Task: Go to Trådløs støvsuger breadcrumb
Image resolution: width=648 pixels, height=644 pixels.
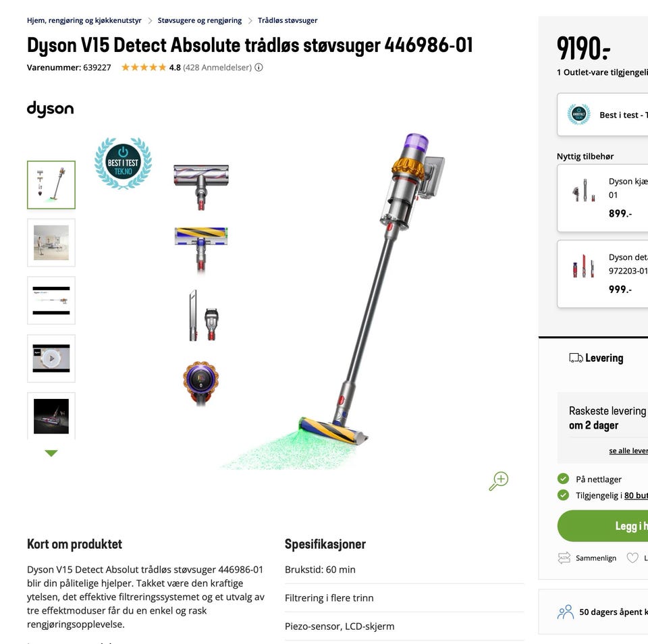Action: tap(288, 20)
